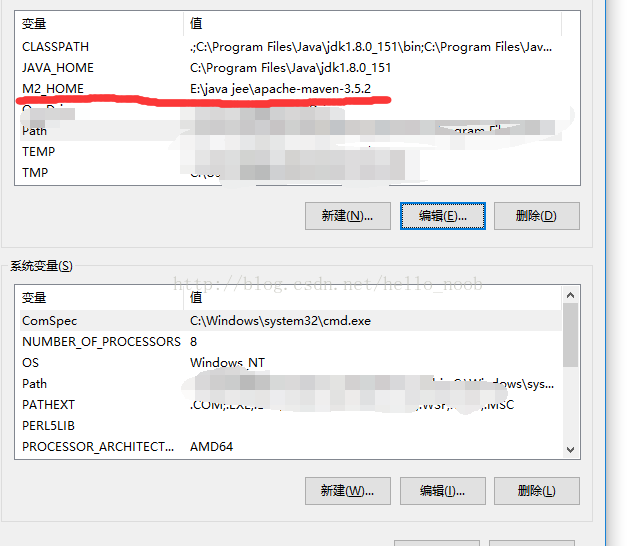The image size is (637, 546).
Task: Click the user variables 新建(N) button
Action: tap(348, 216)
